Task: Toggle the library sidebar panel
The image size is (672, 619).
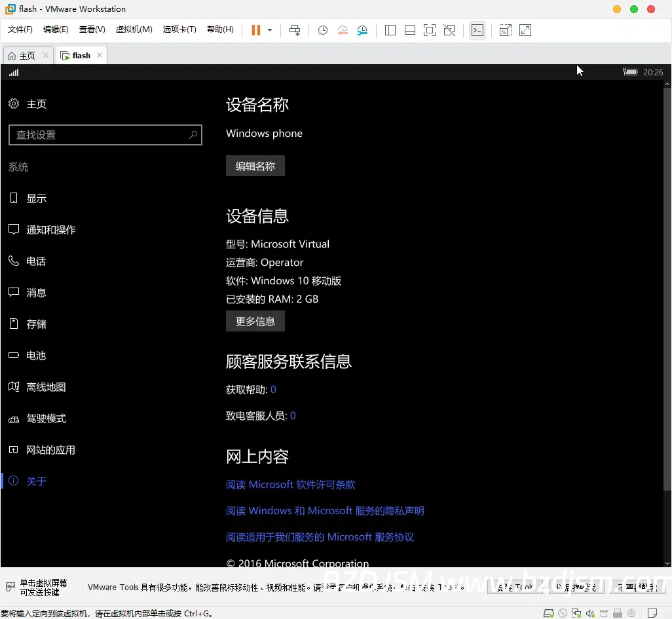Action: 390,30
